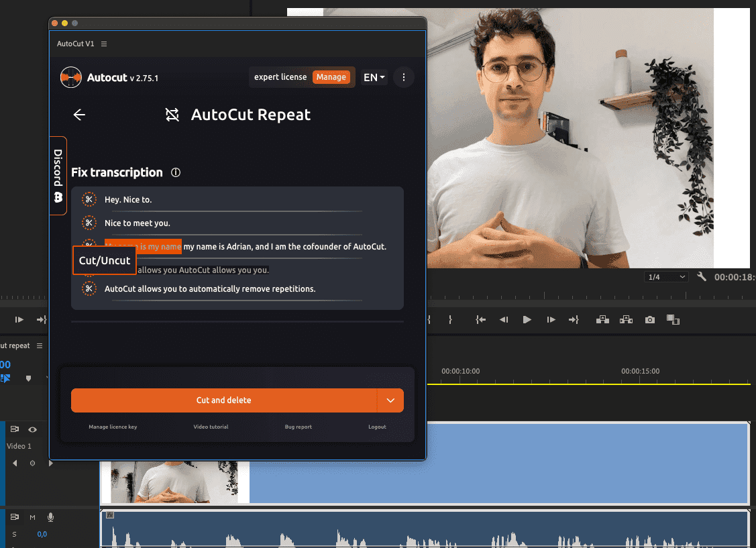Click the Extract button in Program Monitor
This screenshot has height=548, width=756.
[x=626, y=319]
